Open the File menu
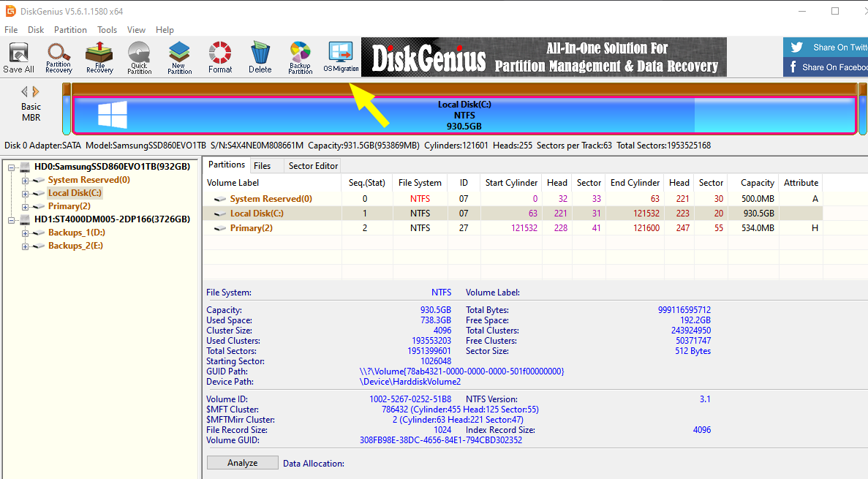 11,30
